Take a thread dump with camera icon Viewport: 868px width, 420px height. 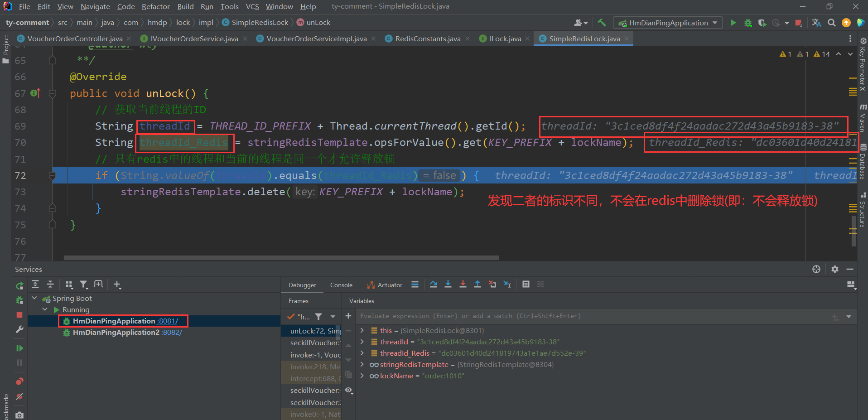pos(19,415)
